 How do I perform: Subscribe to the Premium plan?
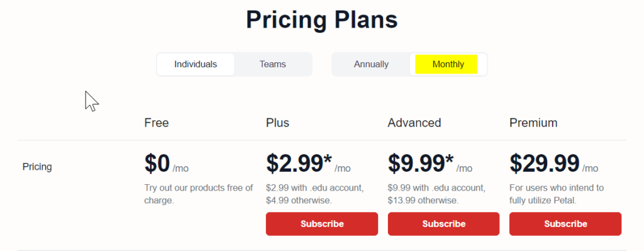coord(565,224)
